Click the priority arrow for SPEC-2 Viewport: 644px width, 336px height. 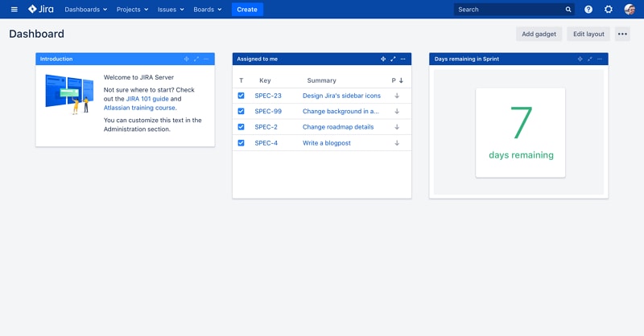coord(397,127)
